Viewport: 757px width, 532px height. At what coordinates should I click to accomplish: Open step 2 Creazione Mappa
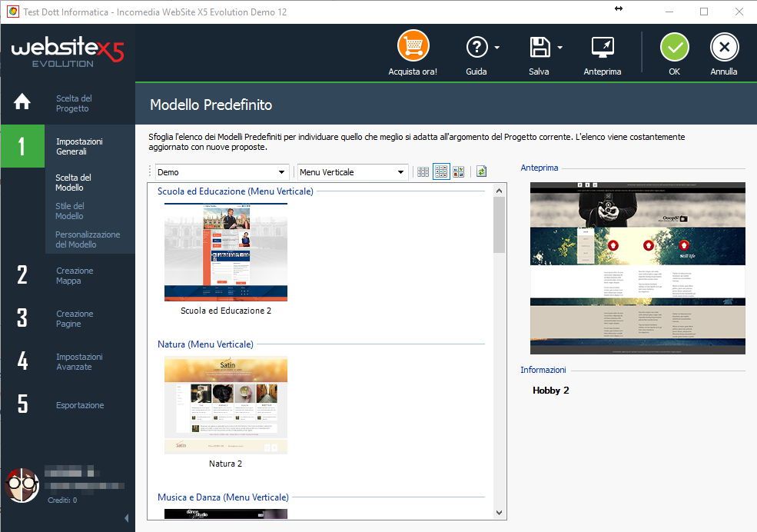coord(74,275)
